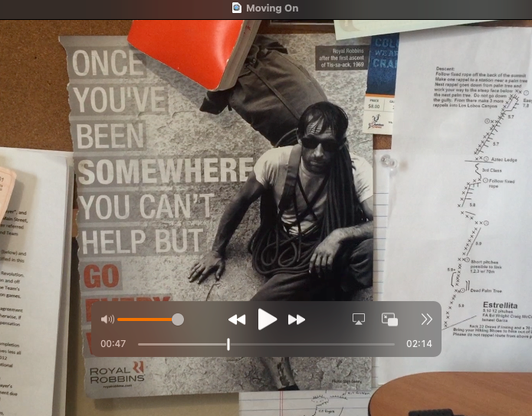Viewport: 532px width, 416px height.
Task: Toggle the 02:14 duration display
Action: pos(419,344)
